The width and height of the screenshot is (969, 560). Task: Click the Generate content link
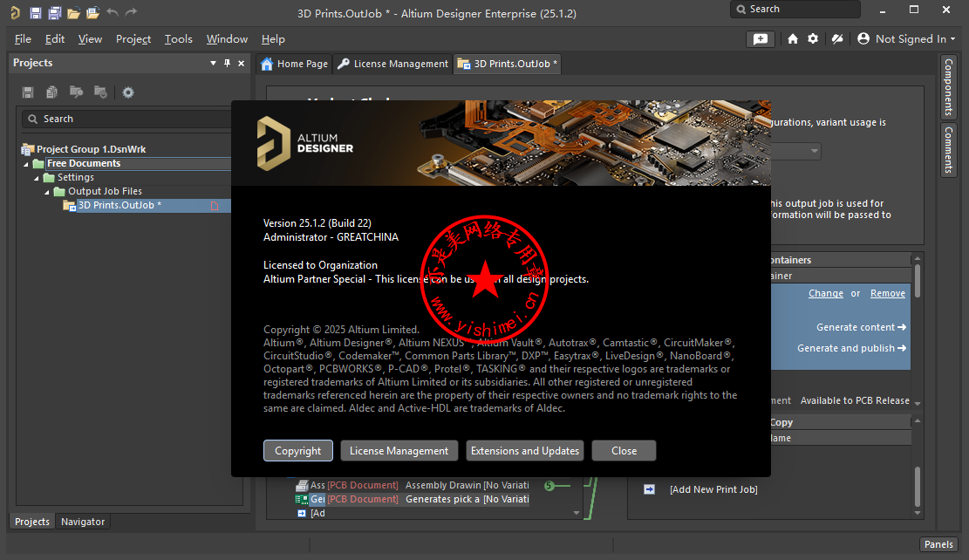click(861, 327)
